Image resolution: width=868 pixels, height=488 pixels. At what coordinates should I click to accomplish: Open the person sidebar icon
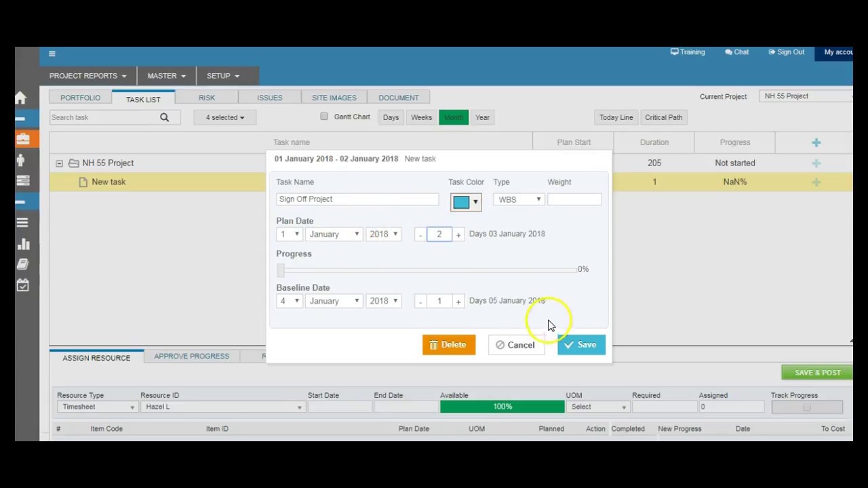[20, 160]
